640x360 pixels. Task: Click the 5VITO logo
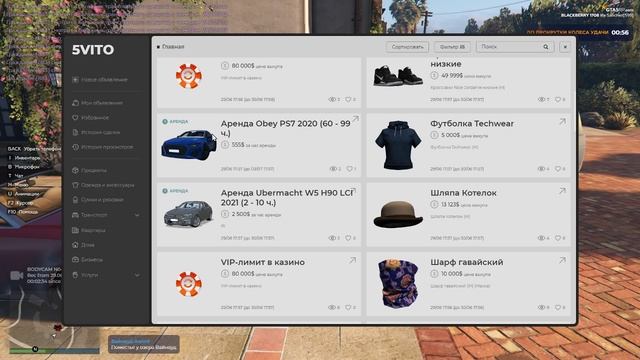coord(93,50)
